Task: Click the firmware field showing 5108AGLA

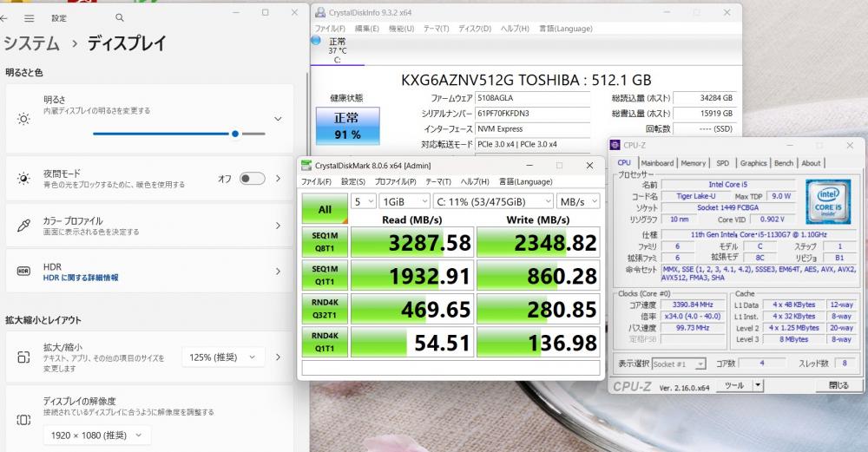Action: point(533,98)
